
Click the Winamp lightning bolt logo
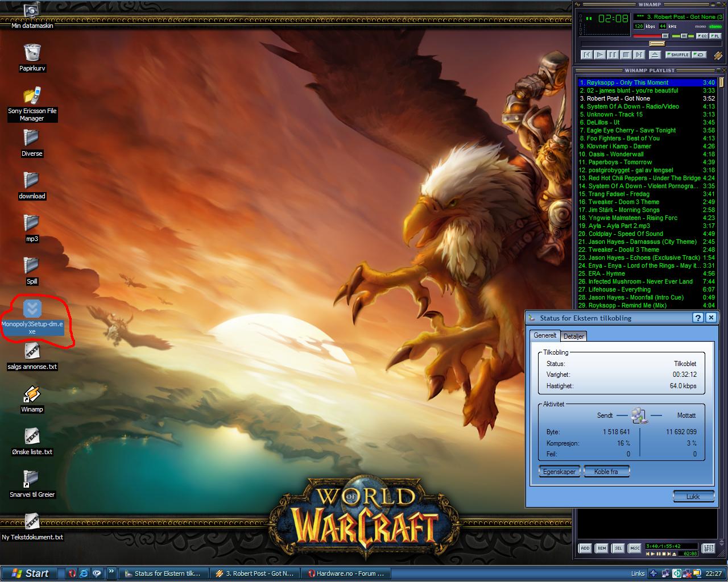point(718,56)
